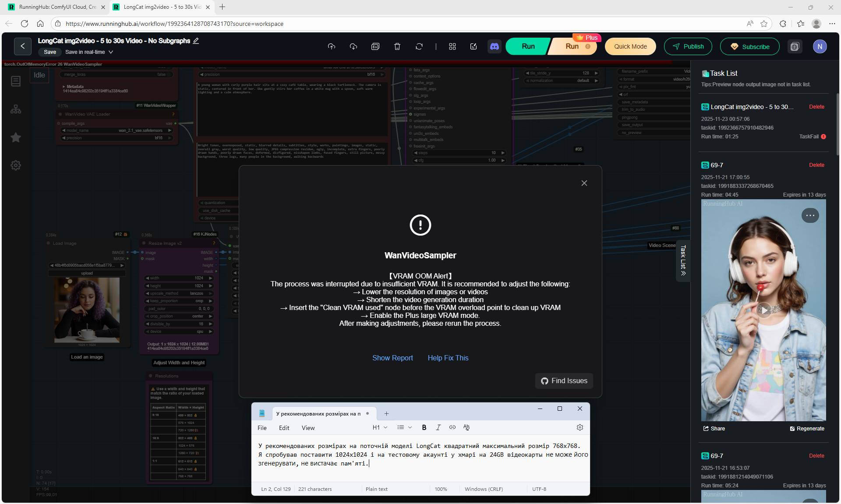Play the 69-7 video thumbnail
This screenshot has height=504, width=841.
(764, 310)
